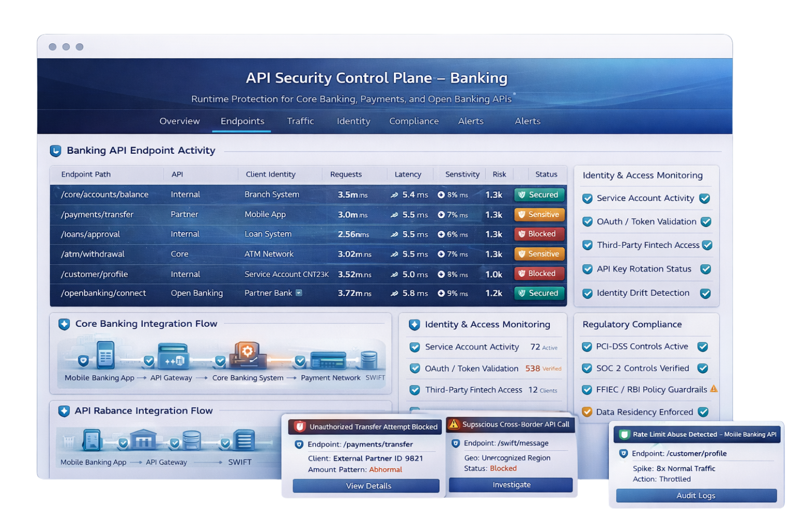This screenshot has height=532, width=798.
Task: Open the Compliance tab
Action: [x=414, y=121]
